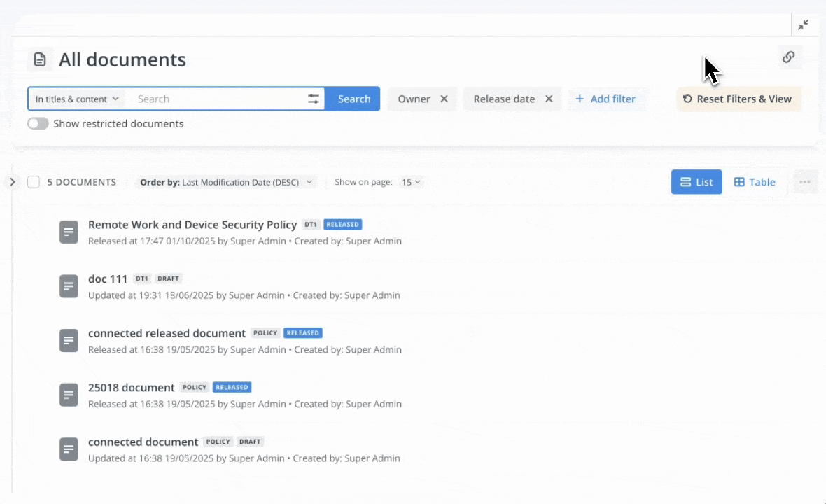This screenshot has width=826, height=504.
Task: Open the three-dots more options menu
Action: 804,182
